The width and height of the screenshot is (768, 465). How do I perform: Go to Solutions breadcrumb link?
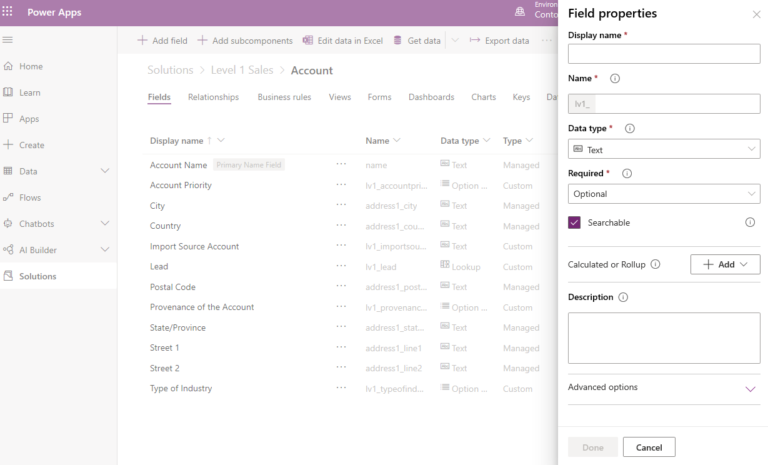coord(170,70)
